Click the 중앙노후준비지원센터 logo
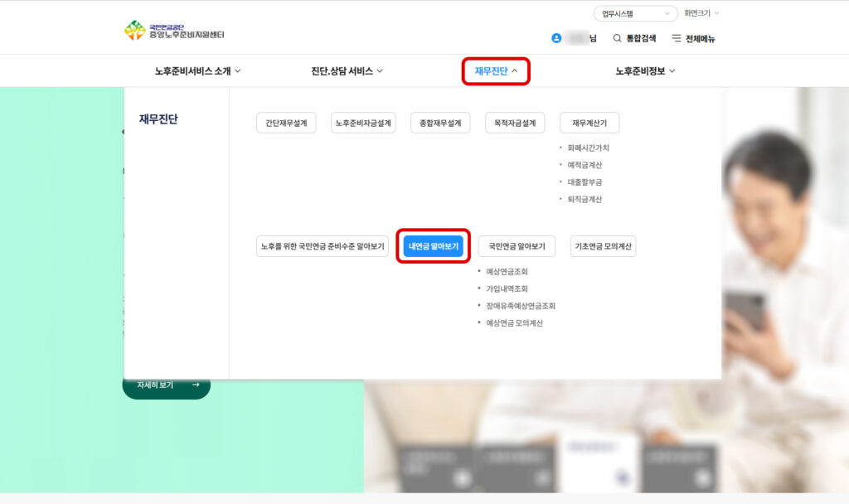 pyautogui.click(x=174, y=31)
